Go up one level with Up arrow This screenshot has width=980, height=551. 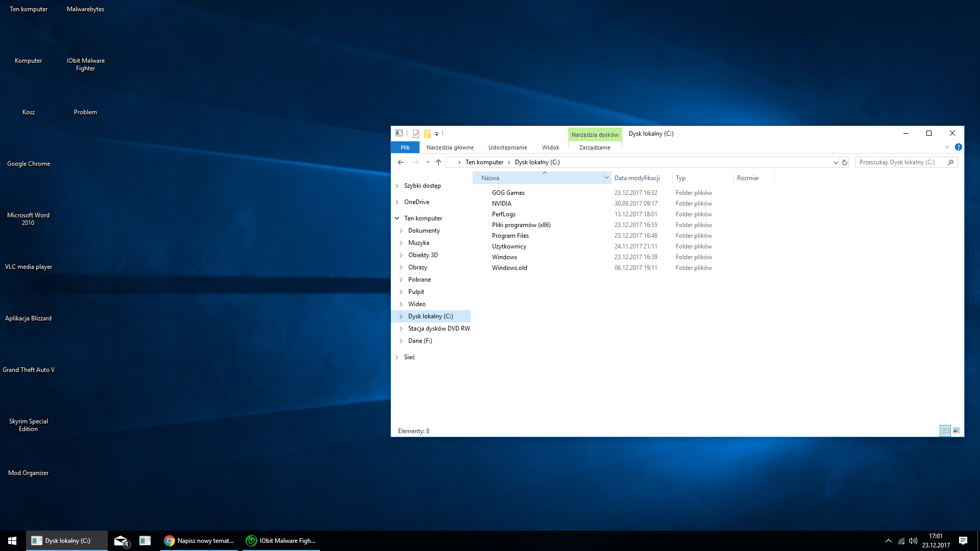click(438, 162)
